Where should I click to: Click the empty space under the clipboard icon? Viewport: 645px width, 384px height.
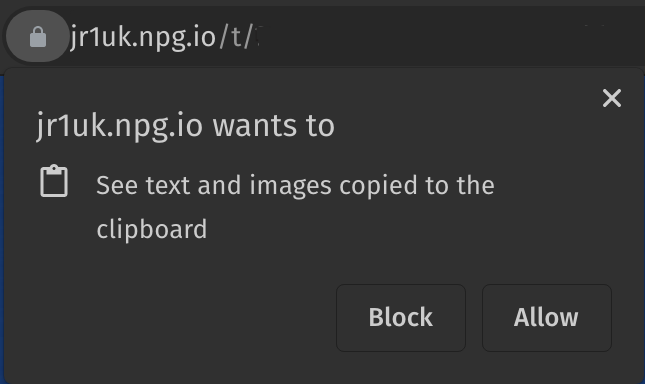54,230
